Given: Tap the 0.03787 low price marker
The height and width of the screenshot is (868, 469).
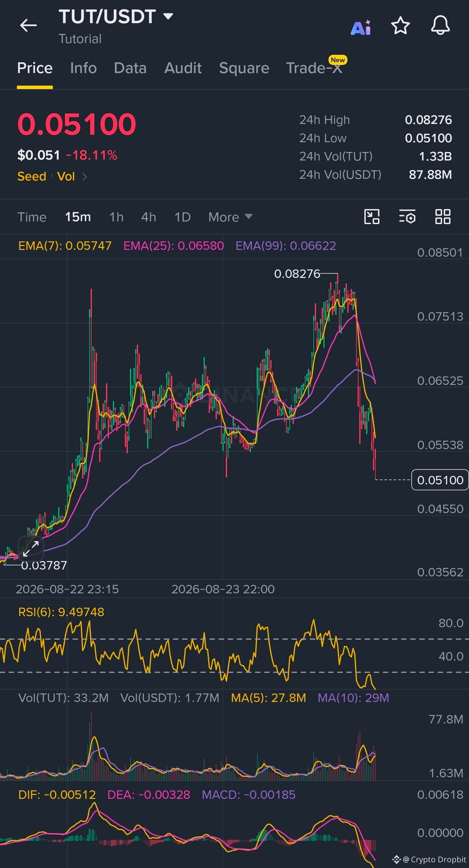Looking at the screenshot, I should (x=44, y=565).
